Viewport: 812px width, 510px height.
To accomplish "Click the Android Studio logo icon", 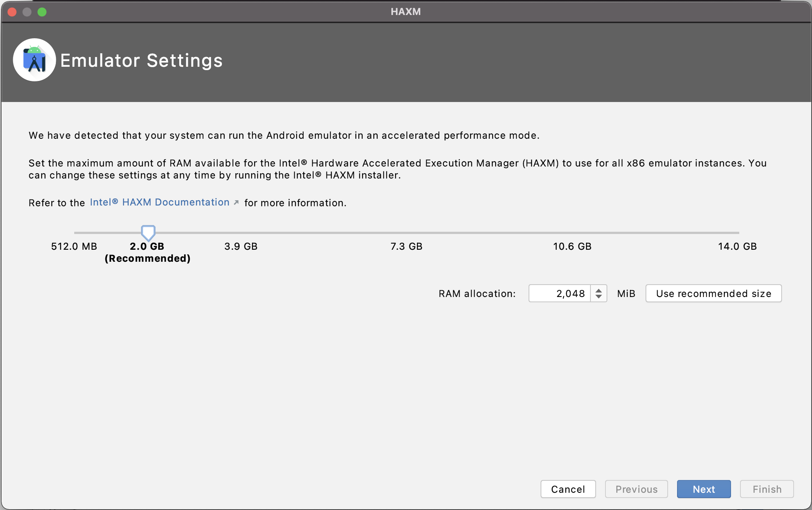I will [34, 60].
